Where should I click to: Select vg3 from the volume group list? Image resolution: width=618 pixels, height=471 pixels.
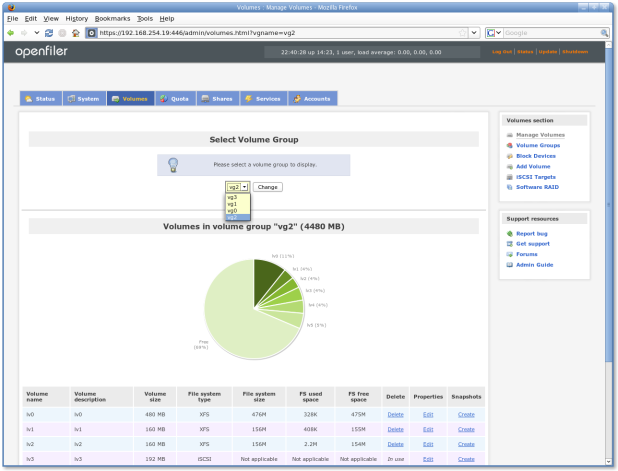(x=232, y=197)
